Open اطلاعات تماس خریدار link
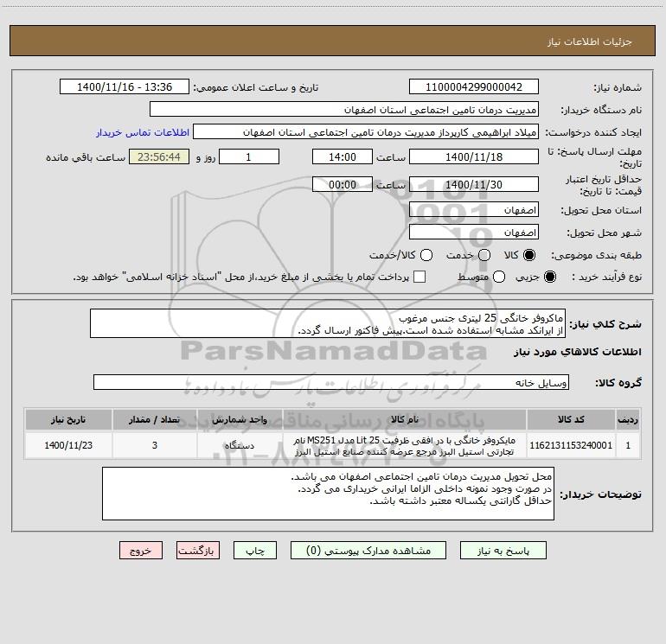 [143, 132]
